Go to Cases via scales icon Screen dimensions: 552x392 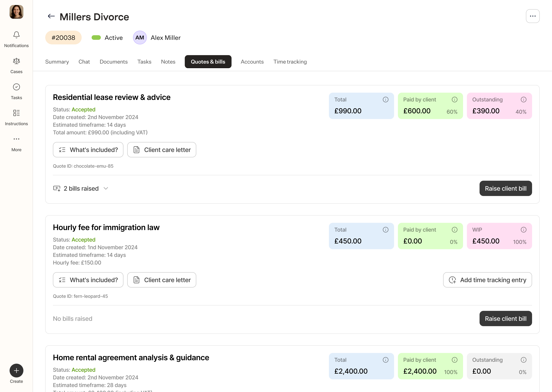(x=16, y=61)
